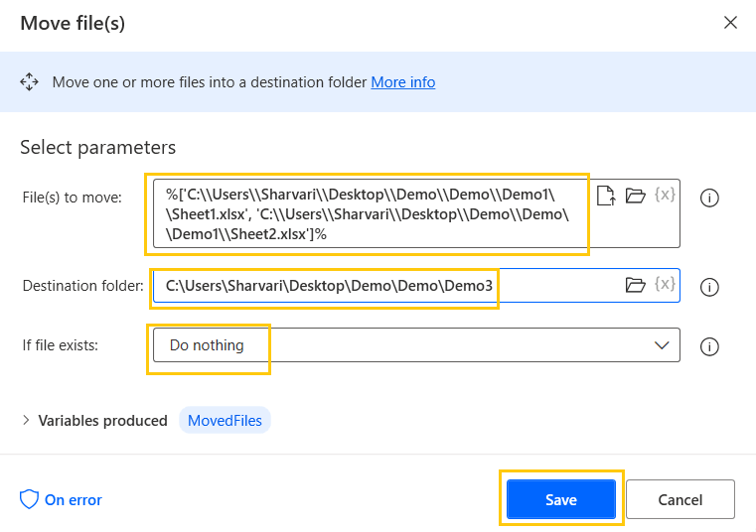Select the MovedFiles variable chip
The image size is (756, 532).
(225, 420)
